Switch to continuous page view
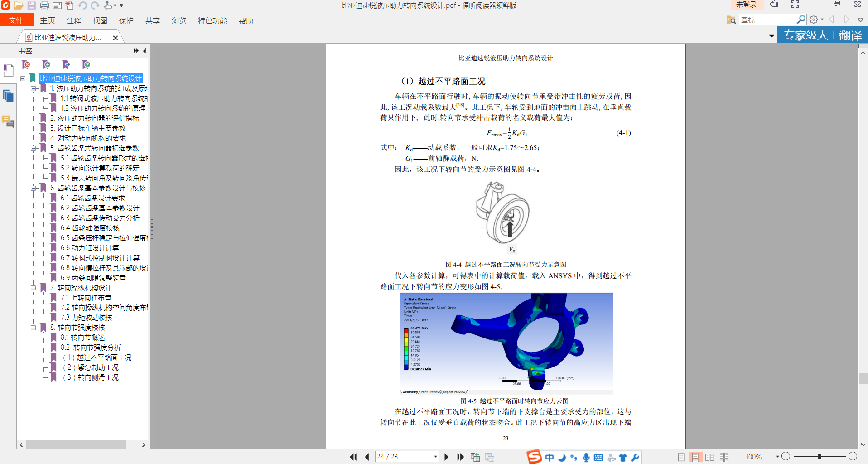Screen dimensions: 868x464 coord(695,457)
